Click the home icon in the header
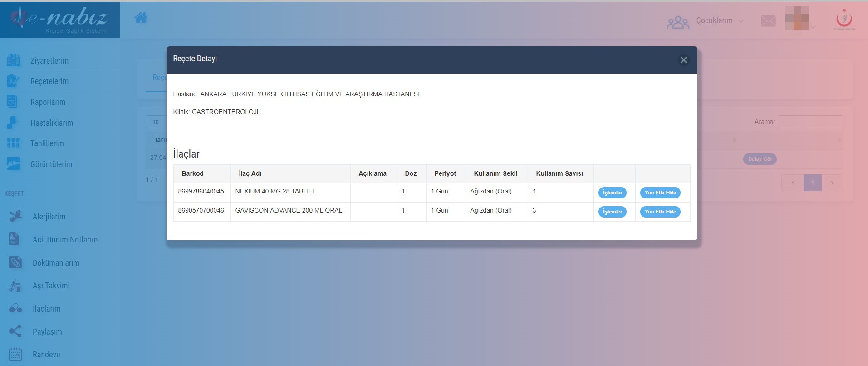 click(141, 18)
